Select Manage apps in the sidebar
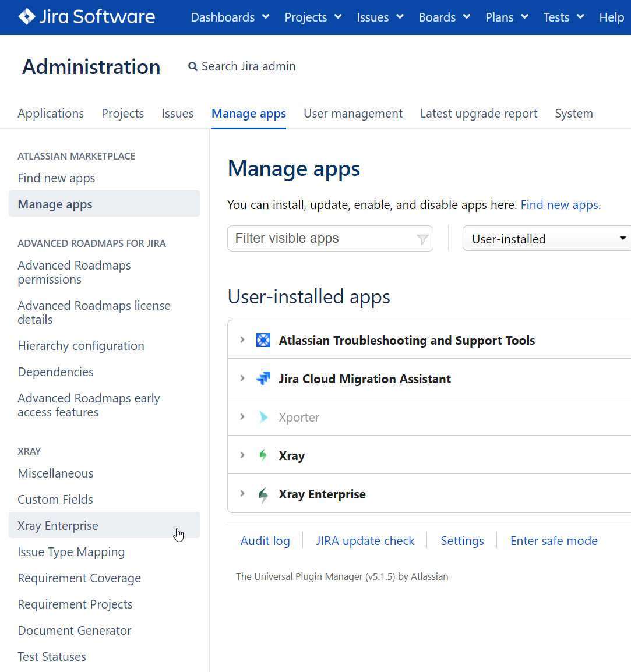The width and height of the screenshot is (631, 672). [105, 204]
